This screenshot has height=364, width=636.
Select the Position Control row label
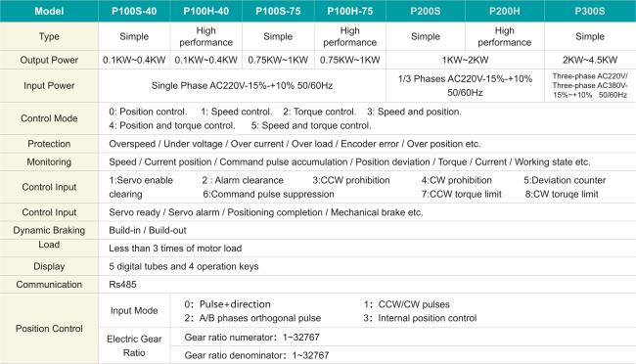49,329
